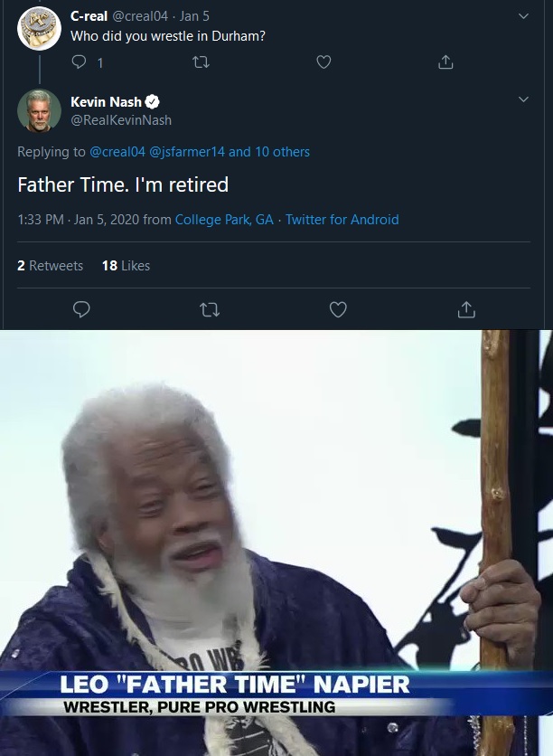Retweet C-real's Durham question
Viewport: 553px width, 756px height.
coord(201,62)
